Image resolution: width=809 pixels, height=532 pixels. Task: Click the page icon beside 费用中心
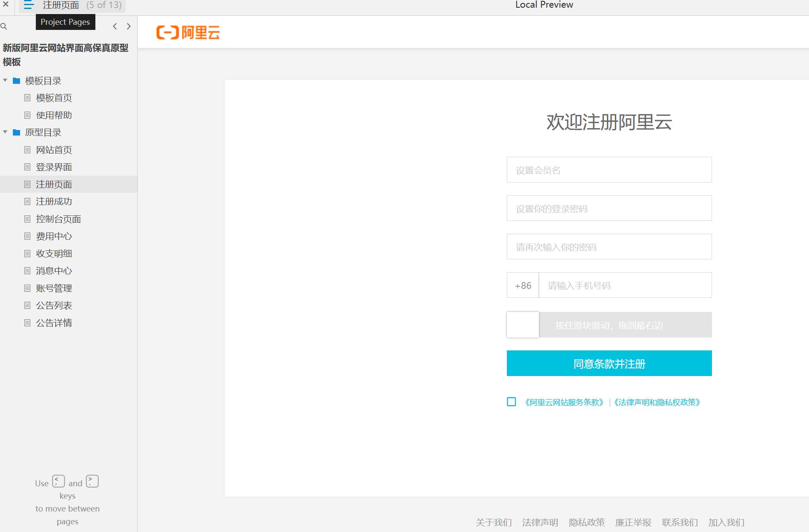click(27, 236)
